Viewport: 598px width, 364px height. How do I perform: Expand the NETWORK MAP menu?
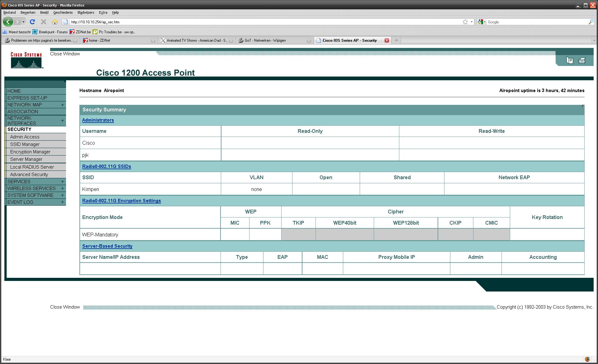(63, 105)
